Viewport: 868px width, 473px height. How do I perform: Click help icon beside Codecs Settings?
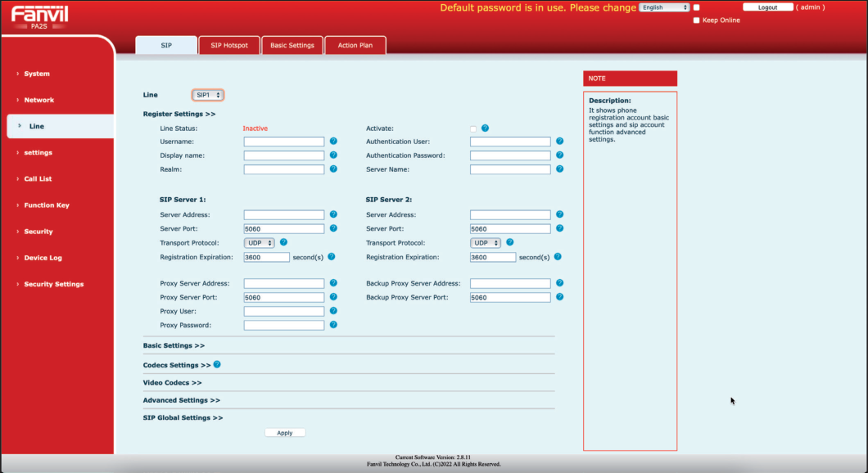click(x=217, y=364)
